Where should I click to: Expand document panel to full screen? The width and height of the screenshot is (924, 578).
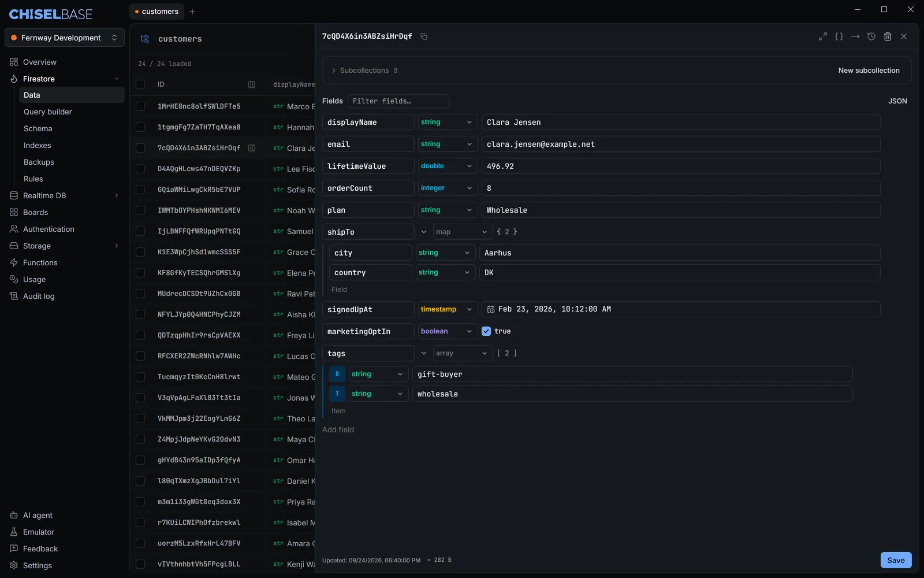823,36
